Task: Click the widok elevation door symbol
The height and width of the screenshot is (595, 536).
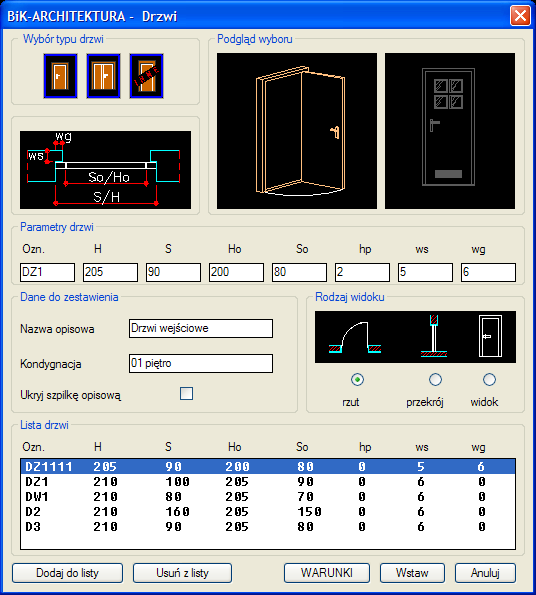Action: 490,336
